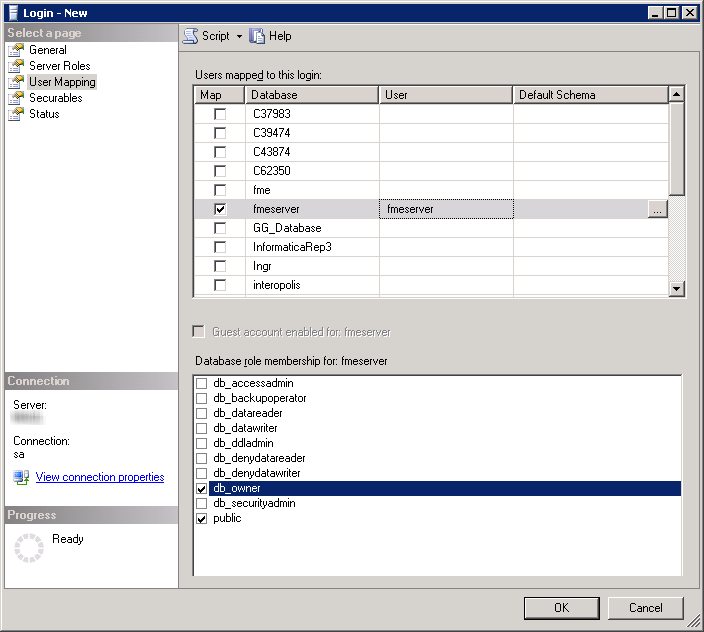Select the General page icon
Viewport: 704px width, 632px height.
pos(16,50)
